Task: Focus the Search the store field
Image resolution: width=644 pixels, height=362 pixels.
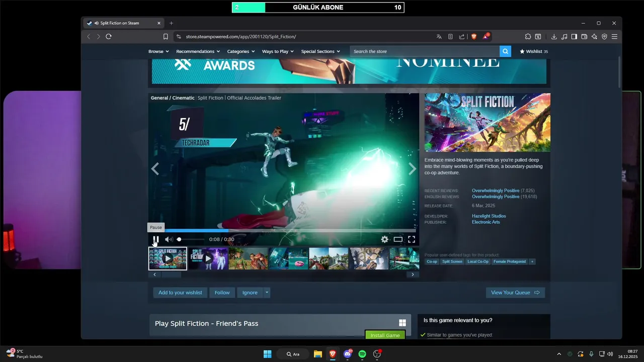Action: click(425, 51)
